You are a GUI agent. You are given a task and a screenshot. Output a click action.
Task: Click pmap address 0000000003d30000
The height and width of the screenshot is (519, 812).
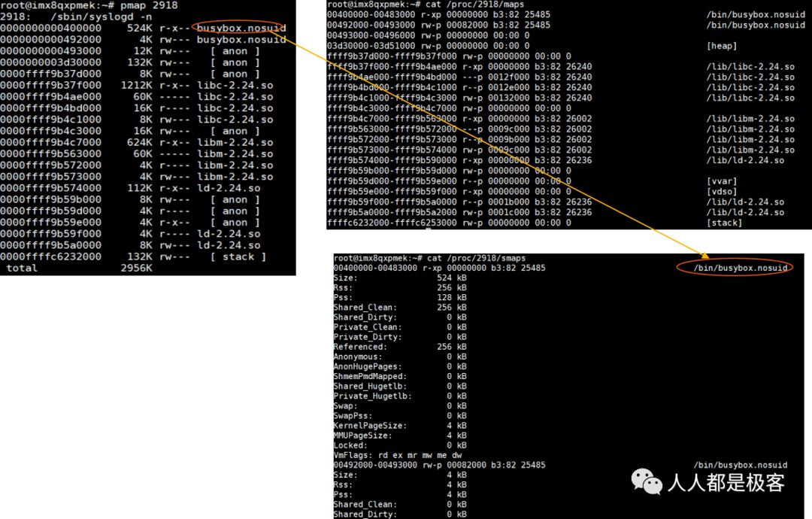(x=51, y=62)
